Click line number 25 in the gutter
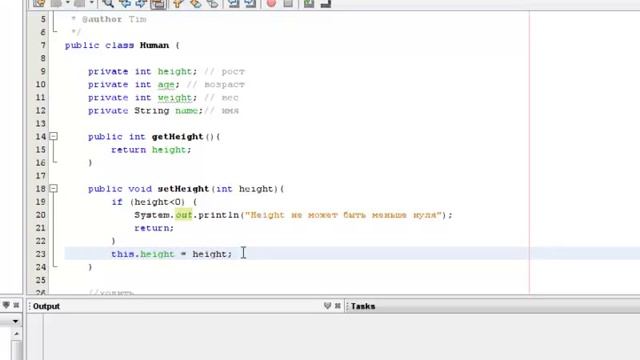Screen dimensions: 640x360 40,280
